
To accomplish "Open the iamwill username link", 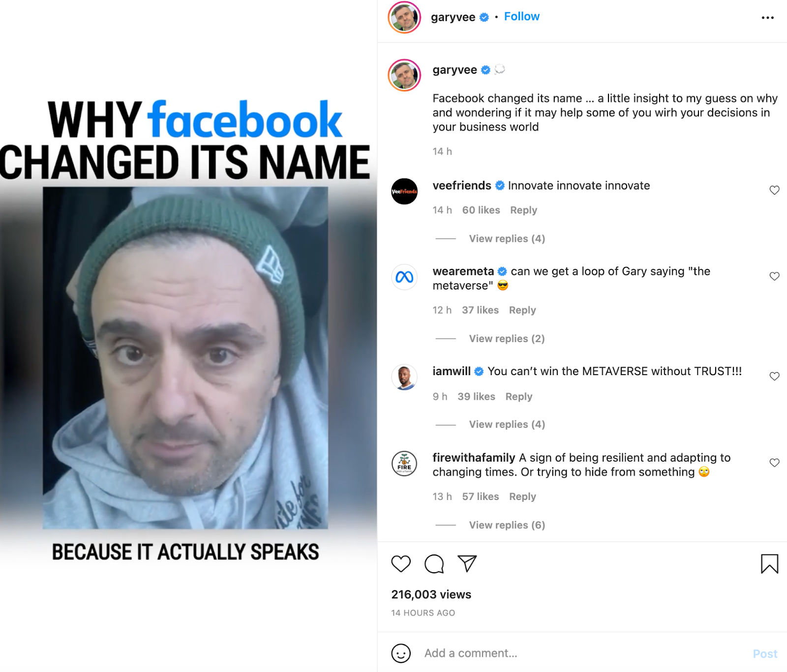I will [451, 371].
